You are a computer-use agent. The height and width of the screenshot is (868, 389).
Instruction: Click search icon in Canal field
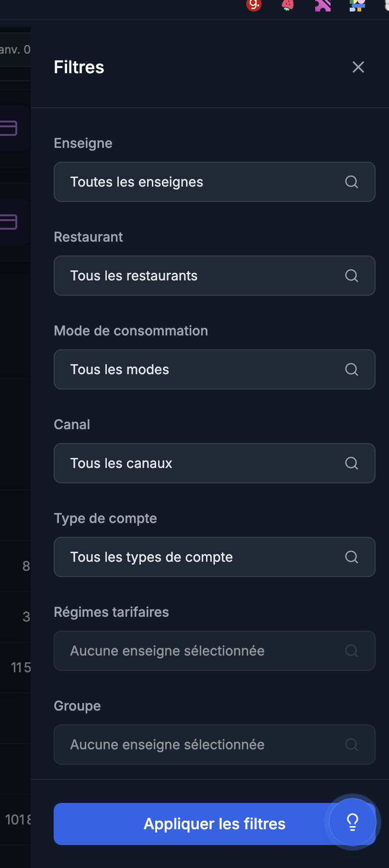(x=352, y=463)
